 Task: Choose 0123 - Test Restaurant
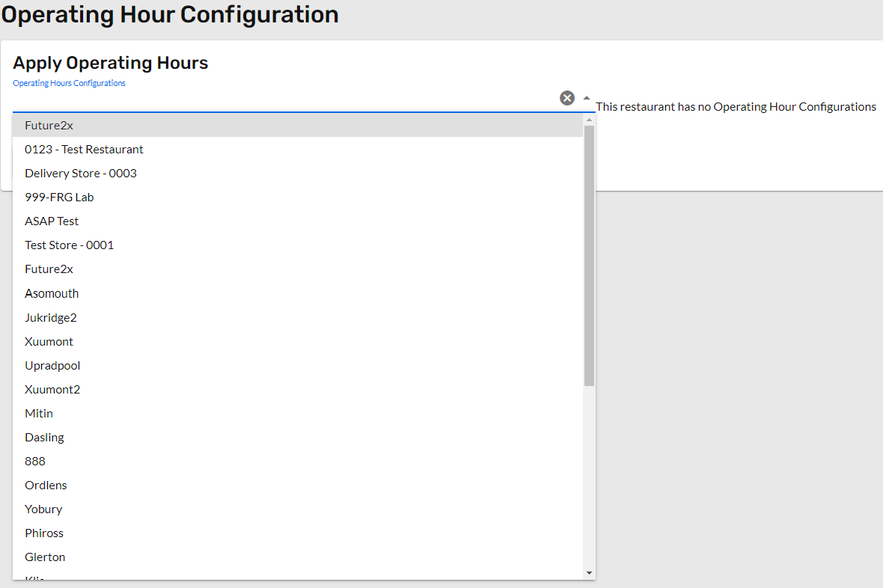coord(298,150)
